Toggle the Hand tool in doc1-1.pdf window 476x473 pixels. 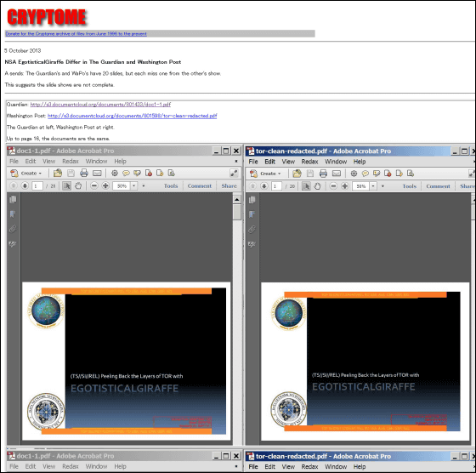(78, 185)
